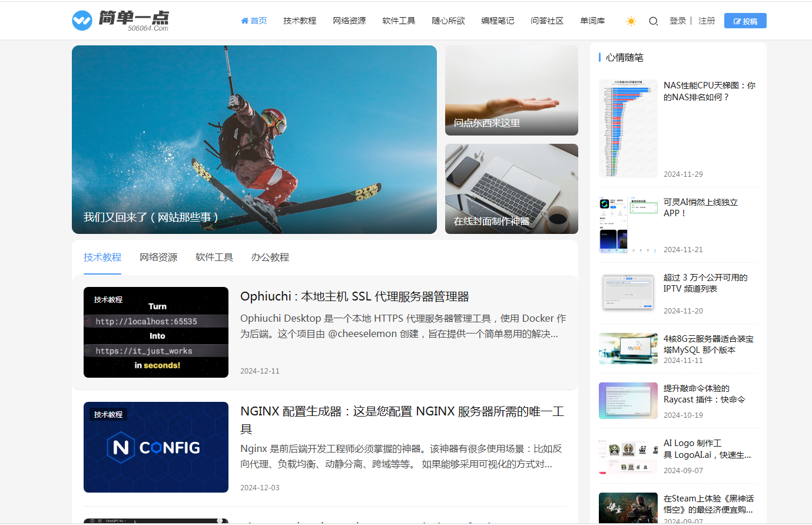The image size is (812, 525).
Task: Click the blue 投稿 button
Action: pyautogui.click(x=745, y=21)
